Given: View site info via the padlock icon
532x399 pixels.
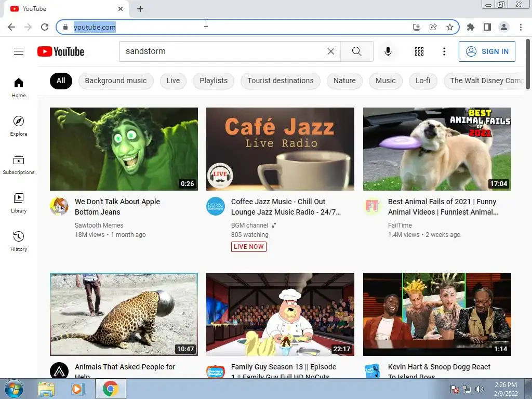Looking at the screenshot, I should pos(65,27).
